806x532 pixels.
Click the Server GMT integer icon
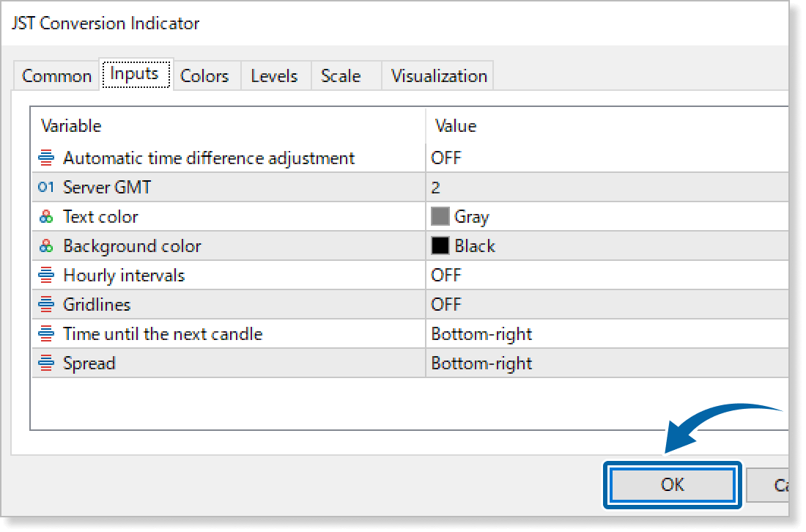click(x=47, y=188)
